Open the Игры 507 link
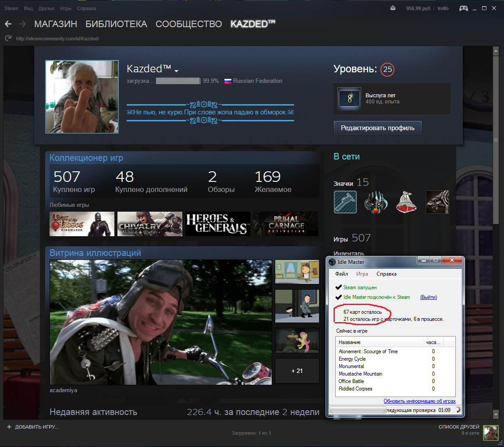The width and height of the screenshot is (504, 447). (x=352, y=238)
